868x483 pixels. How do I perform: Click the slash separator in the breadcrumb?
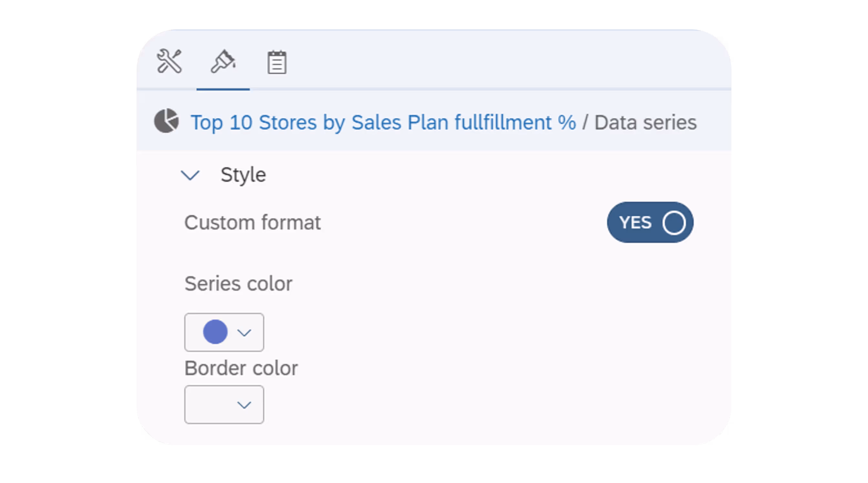[585, 123]
